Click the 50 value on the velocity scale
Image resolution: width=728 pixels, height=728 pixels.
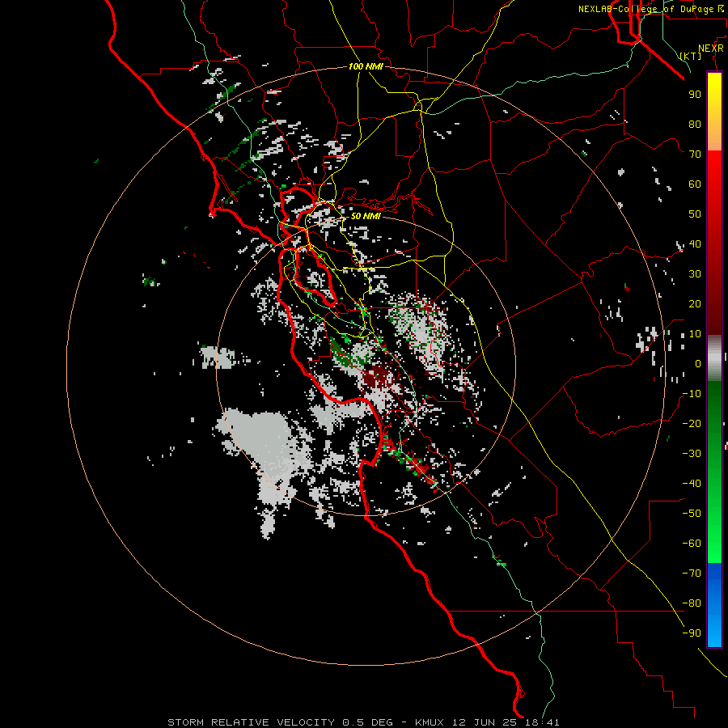(695, 214)
